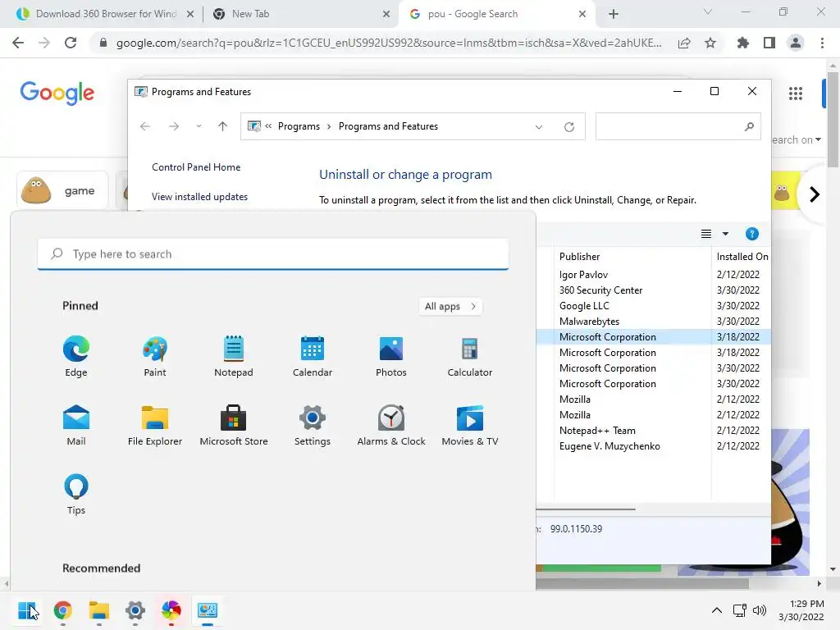This screenshot has width=840, height=630.
Task: Go up one level in Programs and Features
Action: pyautogui.click(x=223, y=126)
